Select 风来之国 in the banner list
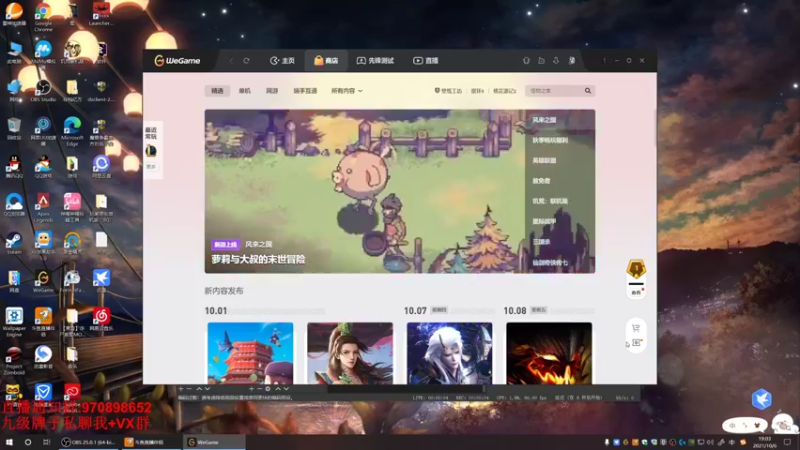The width and height of the screenshot is (800, 450). coord(544,120)
